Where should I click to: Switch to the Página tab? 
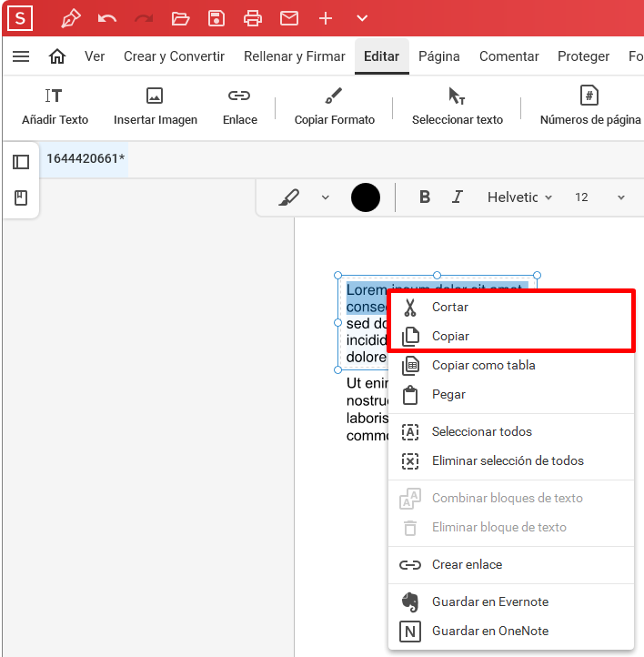(439, 56)
